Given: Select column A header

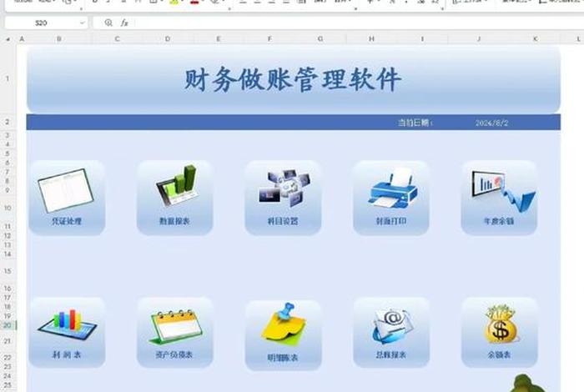Looking at the screenshot, I should coord(22,38).
